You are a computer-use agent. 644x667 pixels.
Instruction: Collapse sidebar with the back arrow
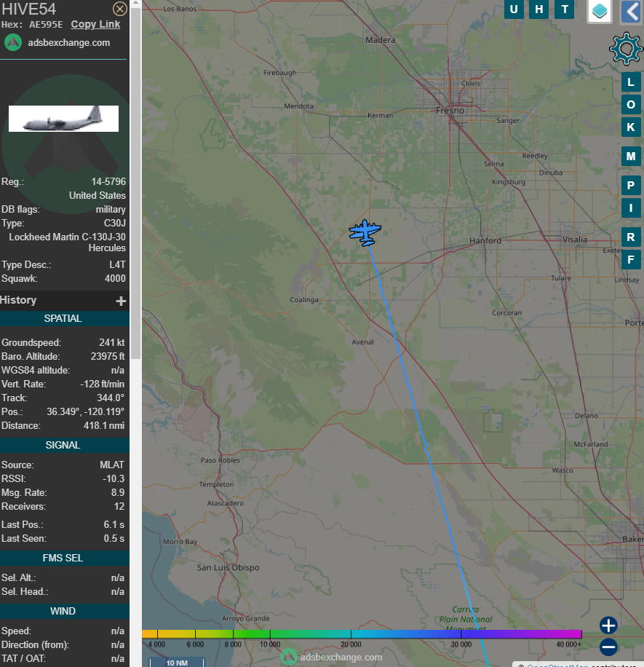point(632,12)
